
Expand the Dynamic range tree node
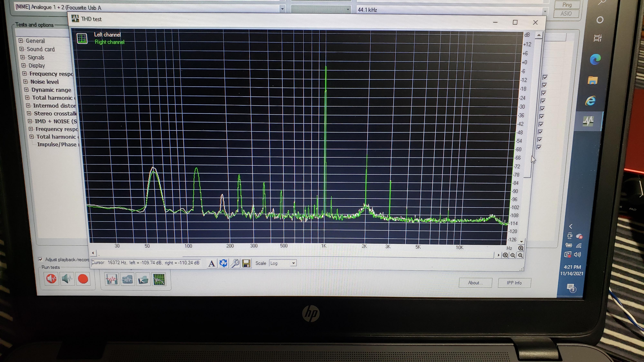pyautogui.click(x=26, y=90)
